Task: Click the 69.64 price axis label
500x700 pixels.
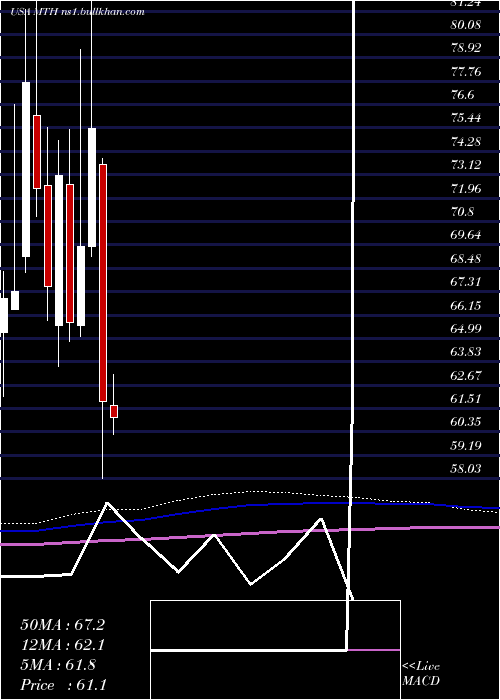Action: click(x=466, y=235)
